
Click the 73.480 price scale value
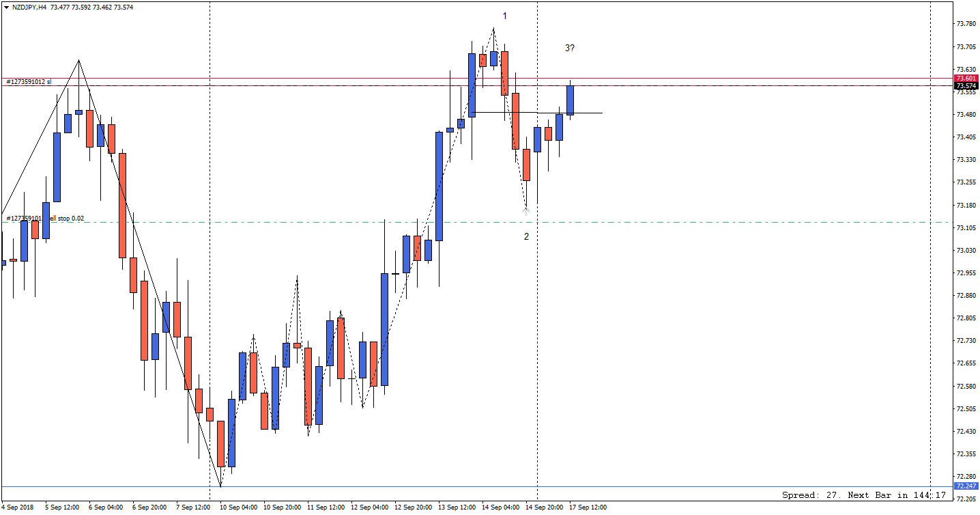click(966, 114)
